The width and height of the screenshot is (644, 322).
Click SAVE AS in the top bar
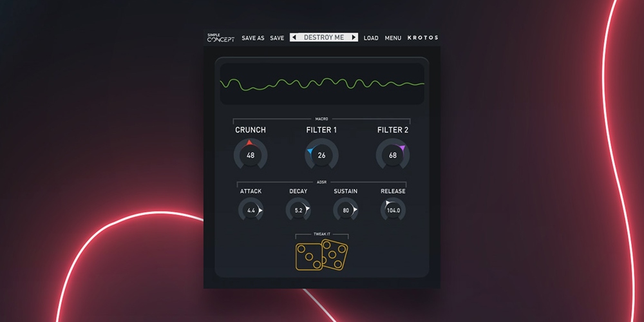coord(253,38)
